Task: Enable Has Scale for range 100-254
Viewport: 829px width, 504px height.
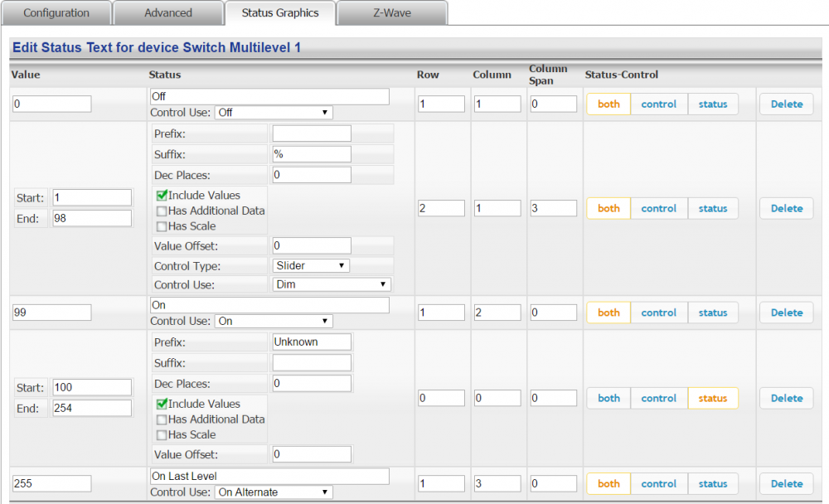Action: click(x=162, y=434)
